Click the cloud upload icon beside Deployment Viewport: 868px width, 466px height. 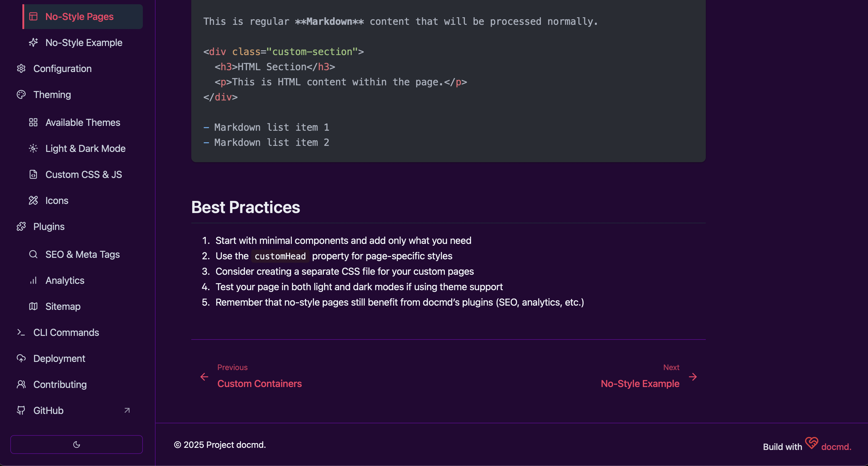21,358
